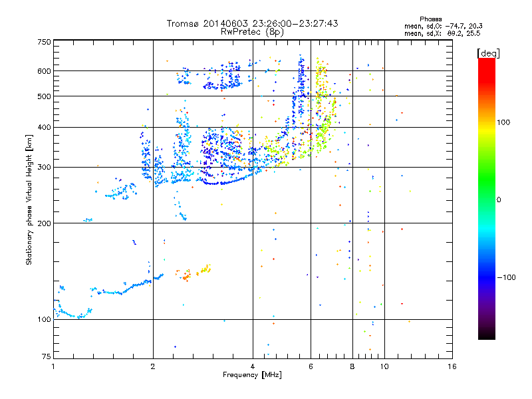This screenshot has height=399, width=532.
Task: Click the frequency axis tick label "16"
Action: [452, 366]
